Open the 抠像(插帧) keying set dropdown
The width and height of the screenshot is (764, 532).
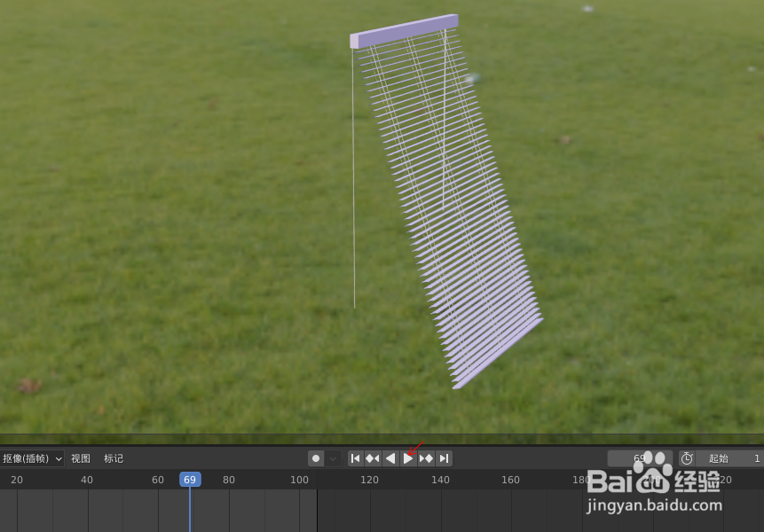(x=32, y=458)
